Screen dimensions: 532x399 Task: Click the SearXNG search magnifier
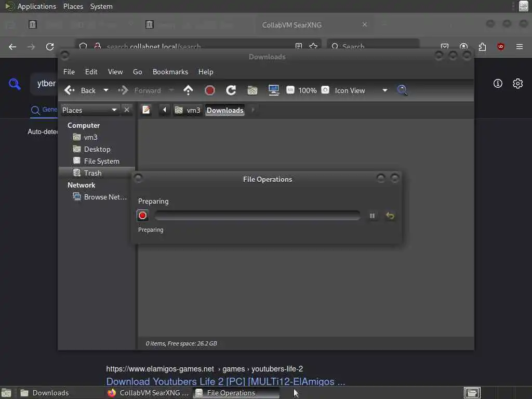15,84
